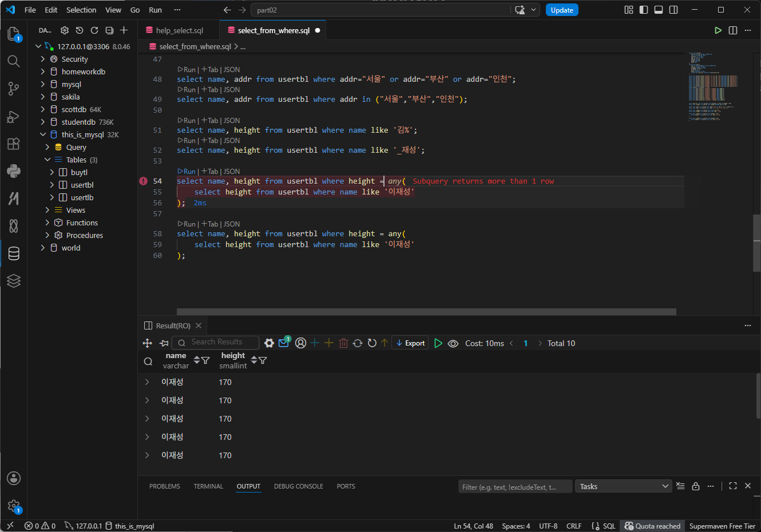Open the layered NoSQL view icon
Image resolution: width=761 pixels, height=532 pixels.
[x=14, y=280]
